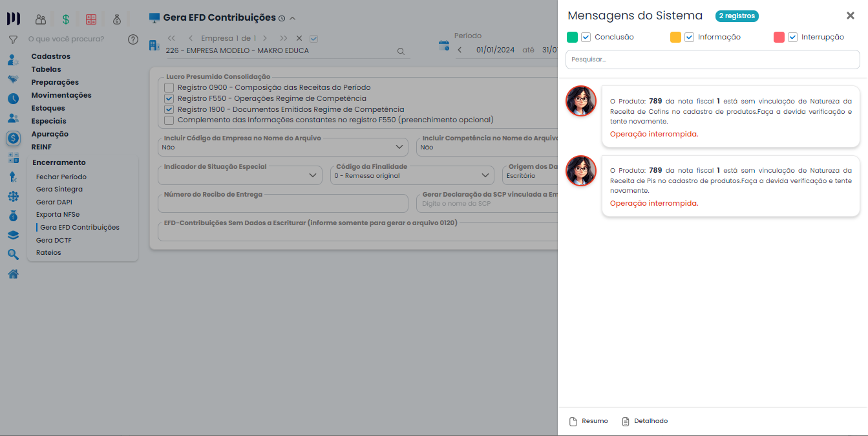Open the pin-with-percent sidebar icon
The image size is (868, 436).
point(13,177)
